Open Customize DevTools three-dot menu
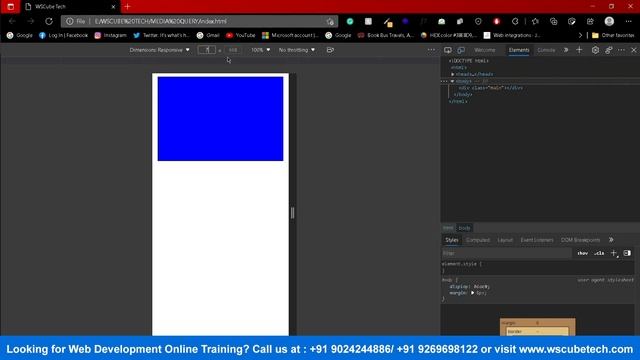The image size is (640, 360). click(621, 50)
